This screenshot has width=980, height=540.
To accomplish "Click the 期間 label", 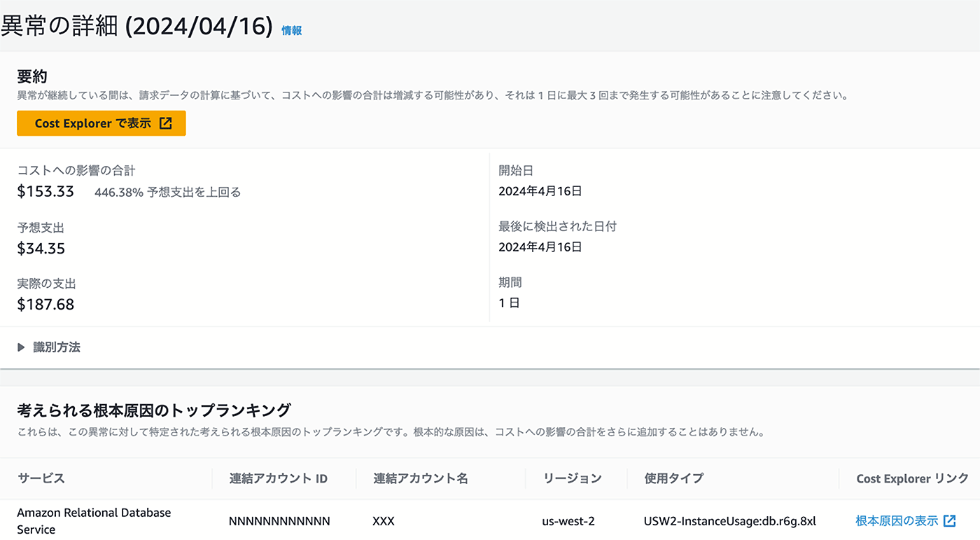I will pyautogui.click(x=510, y=282).
